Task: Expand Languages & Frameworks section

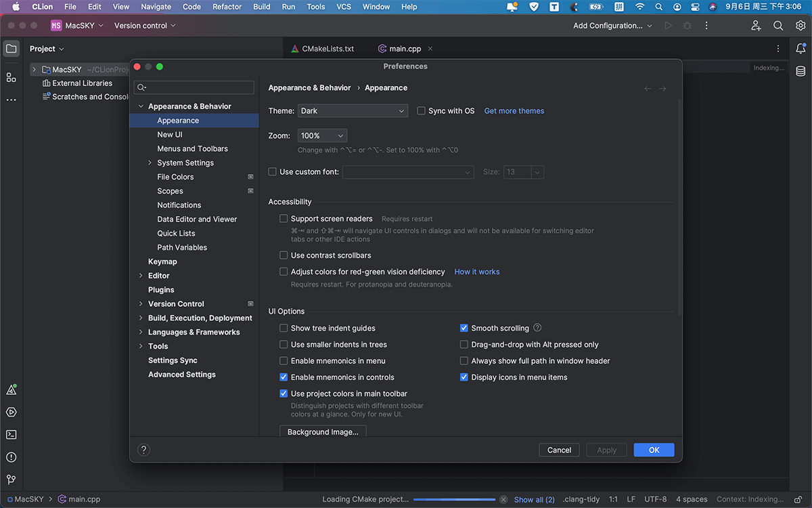Action: pos(141,333)
